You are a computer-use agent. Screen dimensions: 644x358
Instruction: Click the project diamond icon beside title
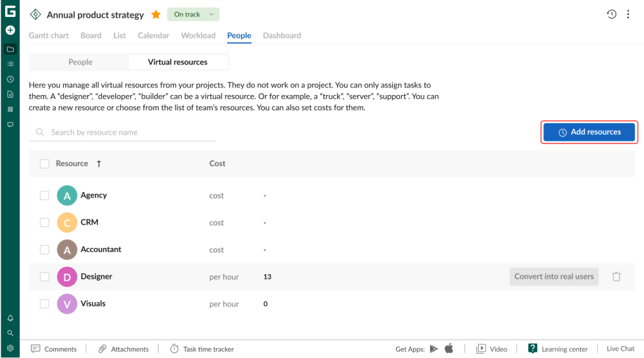tap(35, 14)
